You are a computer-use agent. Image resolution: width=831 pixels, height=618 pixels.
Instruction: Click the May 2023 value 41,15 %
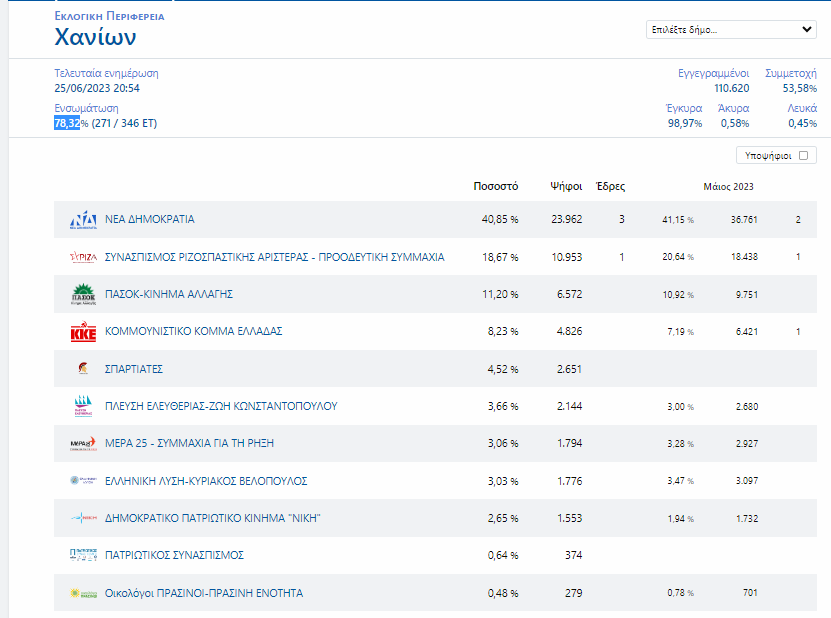pyautogui.click(x=678, y=219)
